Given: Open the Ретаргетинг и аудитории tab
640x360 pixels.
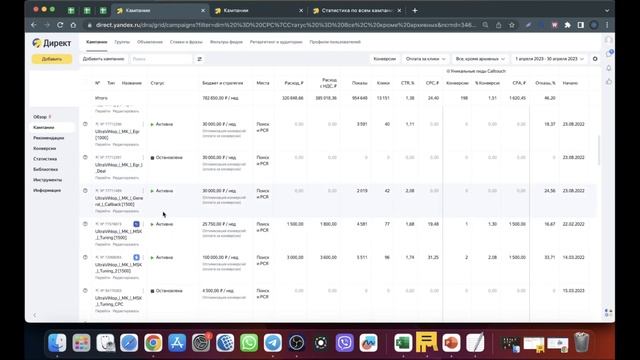Looking at the screenshot, I should click(276, 42).
